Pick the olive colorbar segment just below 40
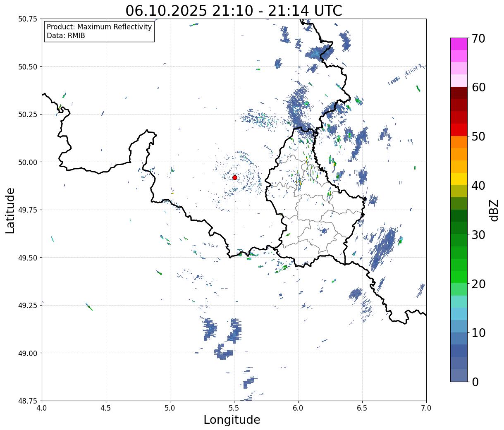504x430 pixels. 459,191
